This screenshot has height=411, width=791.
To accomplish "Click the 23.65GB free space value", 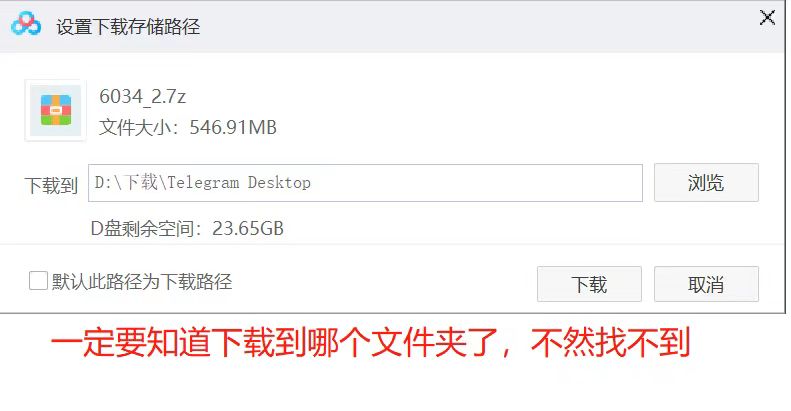I will (248, 228).
